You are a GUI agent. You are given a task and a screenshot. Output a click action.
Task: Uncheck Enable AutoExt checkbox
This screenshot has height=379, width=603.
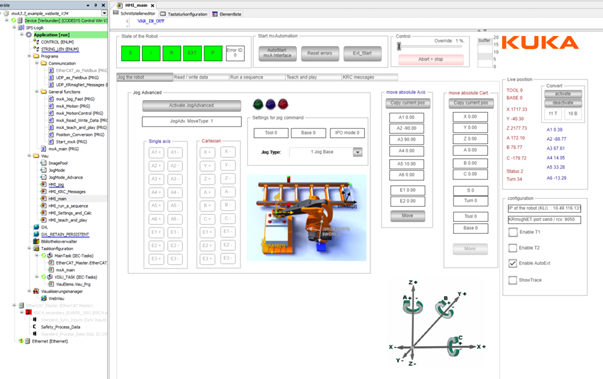pyautogui.click(x=513, y=263)
